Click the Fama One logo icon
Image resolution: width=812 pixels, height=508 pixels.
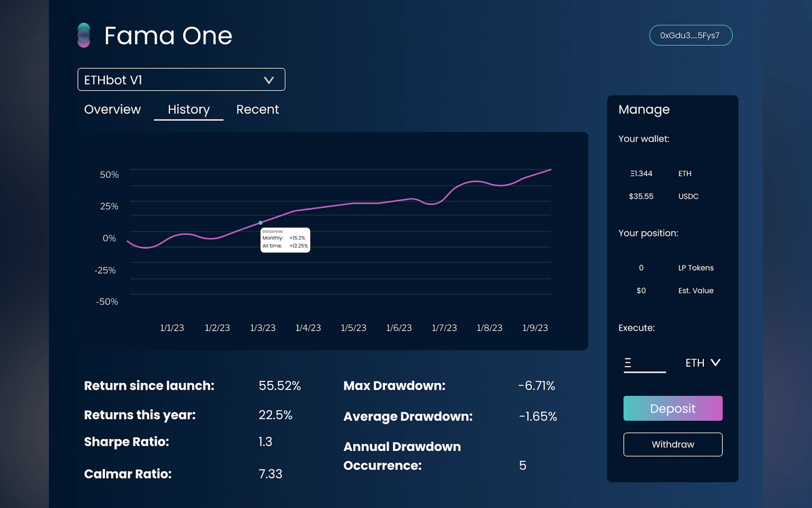coord(83,35)
